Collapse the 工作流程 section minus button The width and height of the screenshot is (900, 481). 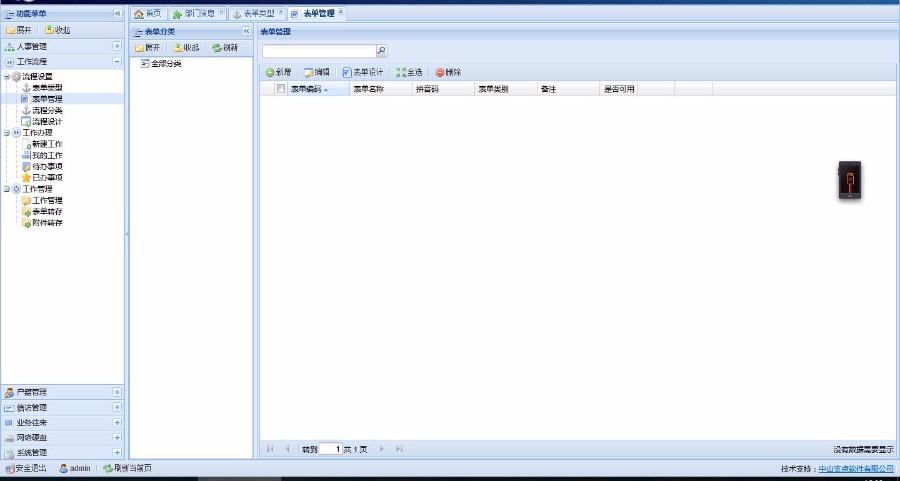coord(117,61)
